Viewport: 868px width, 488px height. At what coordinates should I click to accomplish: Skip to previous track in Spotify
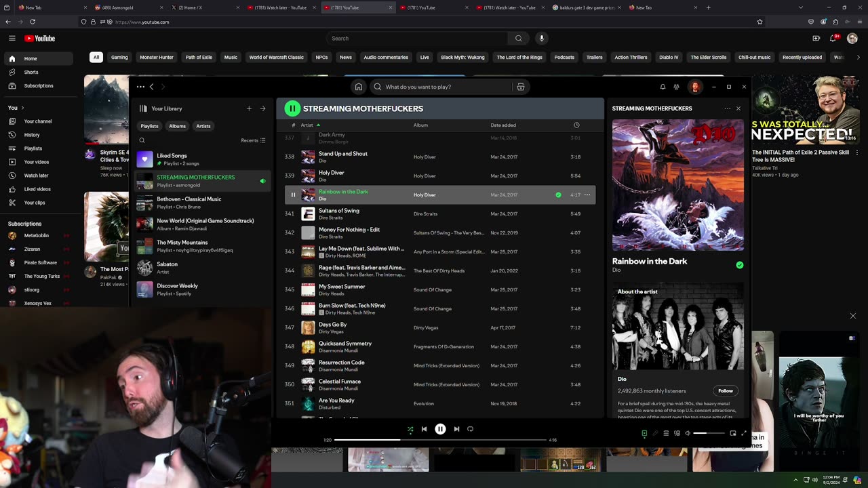tap(424, 429)
